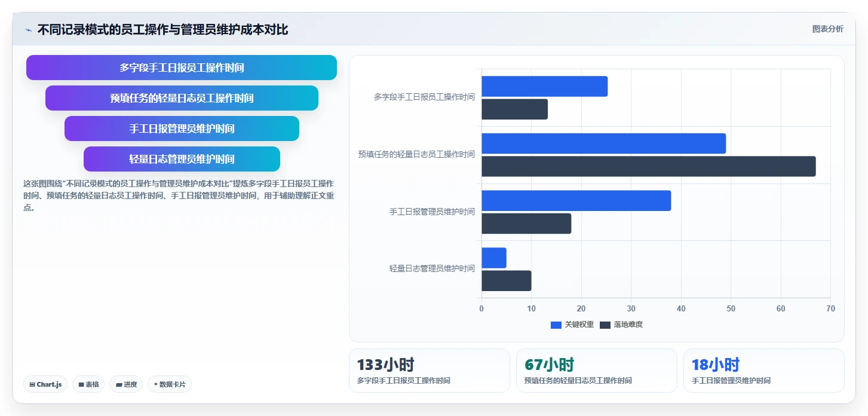Click the dark 落地难度 legend color box
Image resolution: width=868 pixels, height=416 pixels.
pyautogui.click(x=605, y=325)
